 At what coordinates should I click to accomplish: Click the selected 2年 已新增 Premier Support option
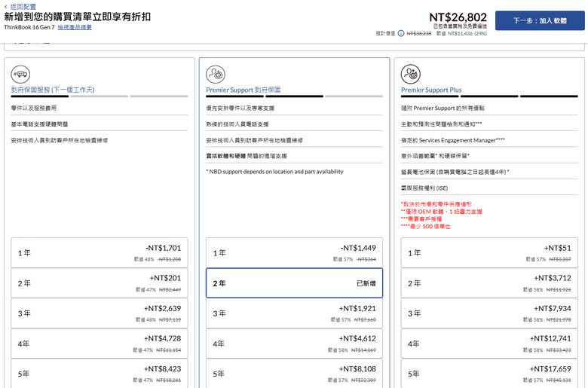click(x=294, y=283)
